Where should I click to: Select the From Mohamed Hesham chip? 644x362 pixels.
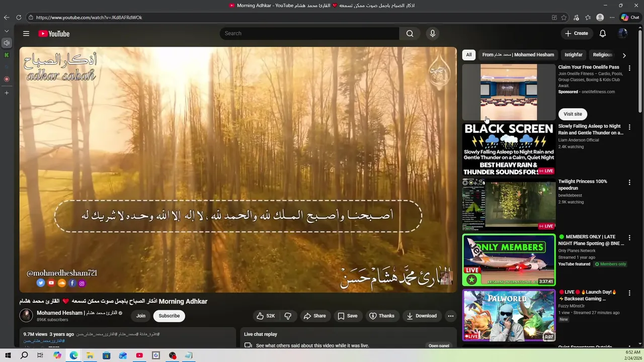518,55
